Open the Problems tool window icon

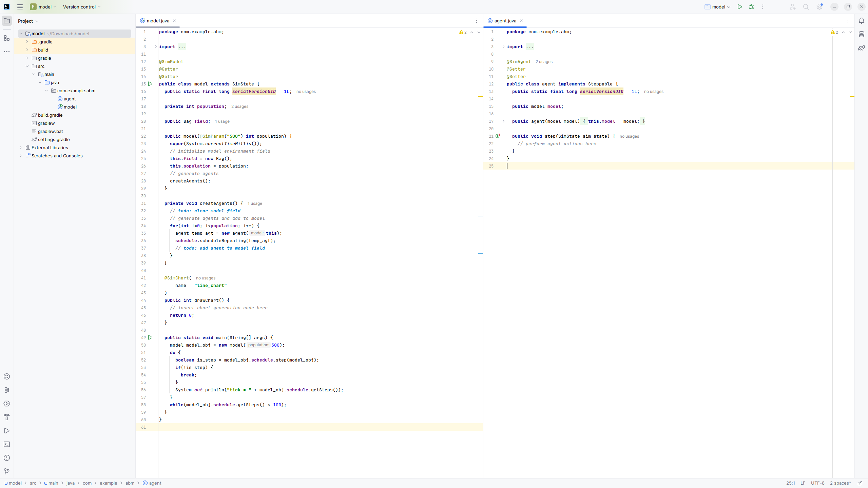coord(7,458)
